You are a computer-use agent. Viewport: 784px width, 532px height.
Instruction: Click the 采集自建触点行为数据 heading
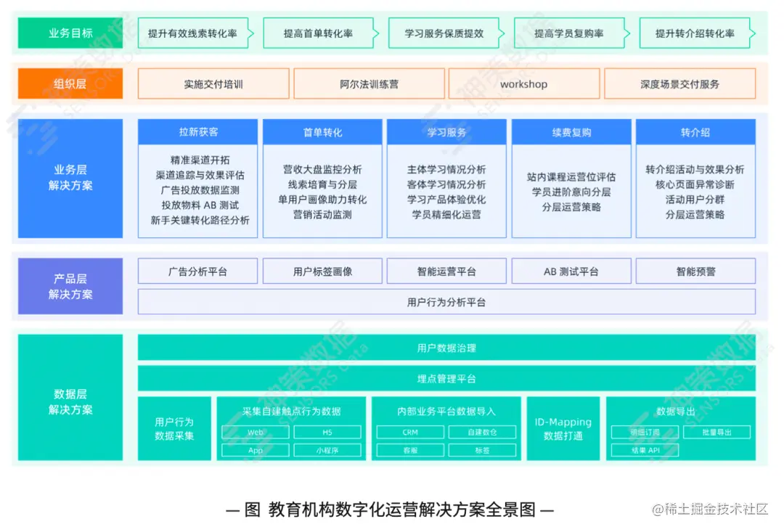(x=292, y=411)
